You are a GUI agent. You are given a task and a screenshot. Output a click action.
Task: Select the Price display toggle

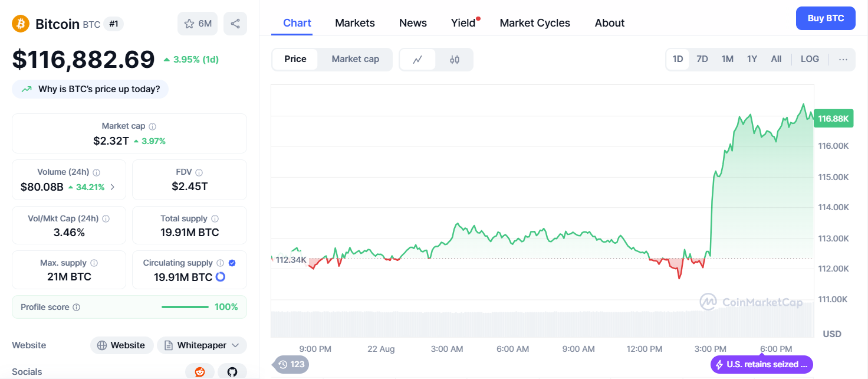click(x=295, y=59)
